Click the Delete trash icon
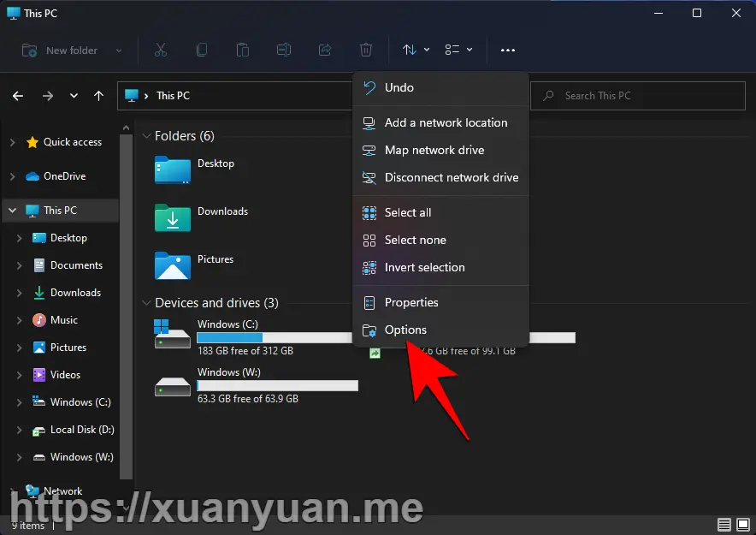The image size is (756, 535). (x=366, y=50)
